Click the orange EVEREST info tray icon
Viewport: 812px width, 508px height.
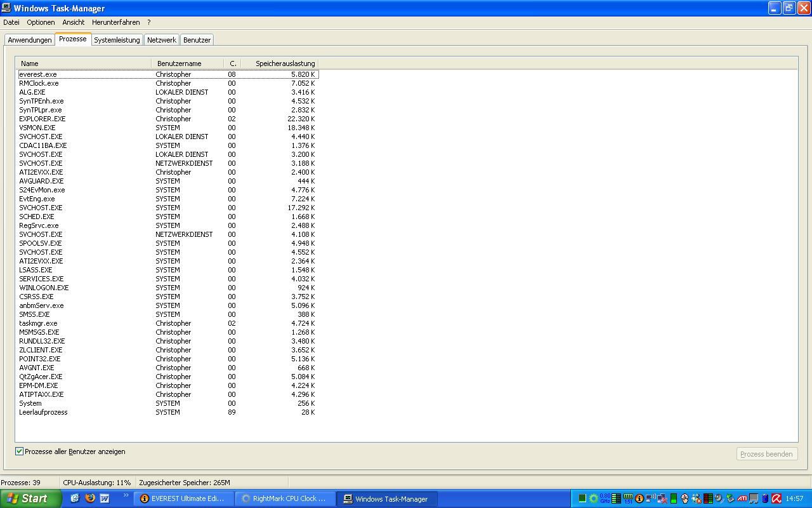(x=639, y=498)
